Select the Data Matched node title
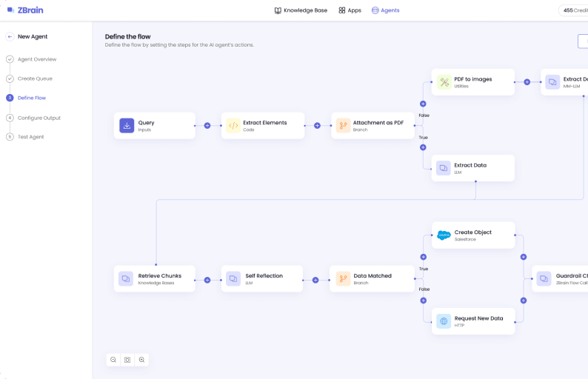Screen dimensions: 588x379 tap(372, 275)
